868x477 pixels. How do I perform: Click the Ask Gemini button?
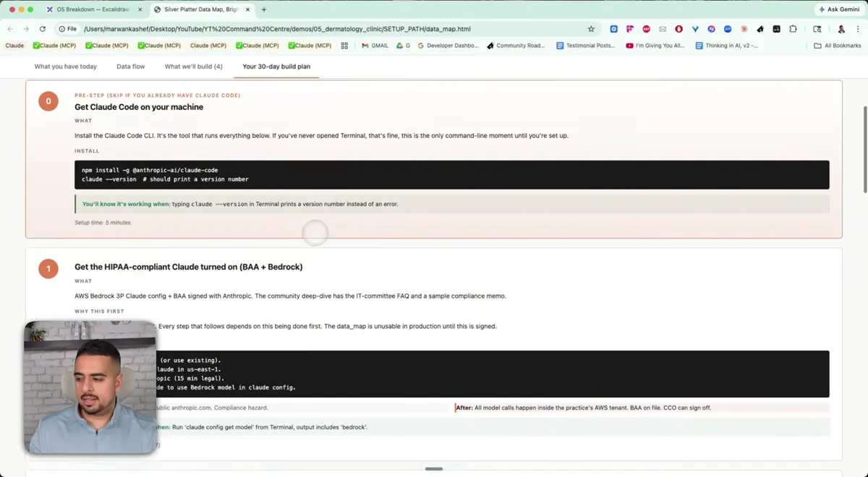point(839,9)
